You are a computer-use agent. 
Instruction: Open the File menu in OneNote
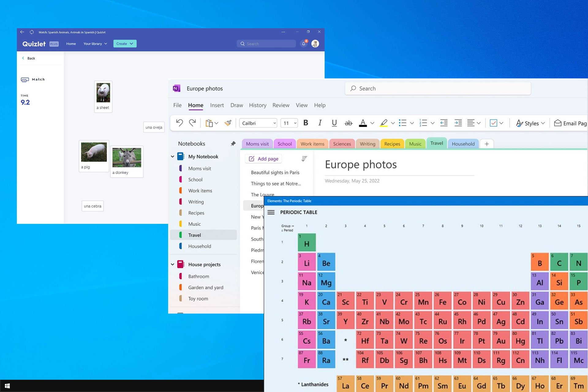point(177,105)
